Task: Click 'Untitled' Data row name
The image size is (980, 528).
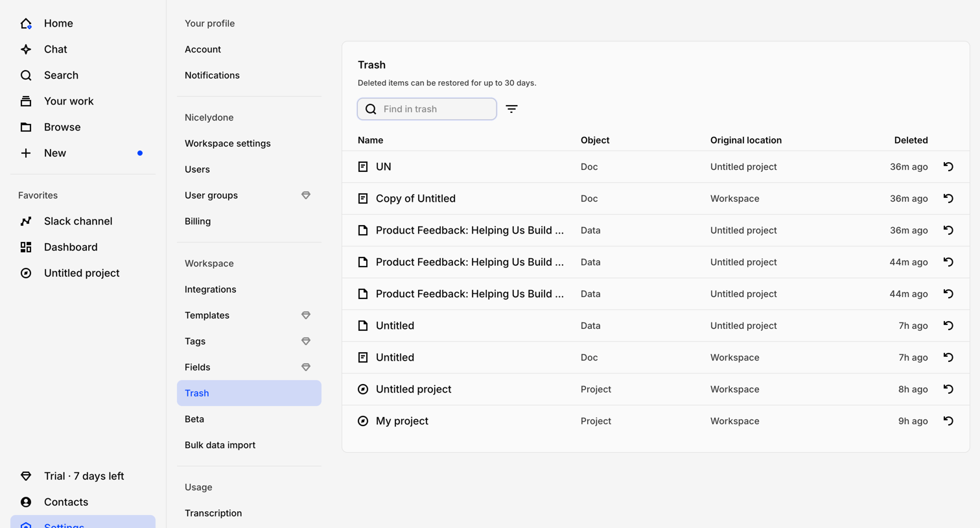Action: (395, 326)
